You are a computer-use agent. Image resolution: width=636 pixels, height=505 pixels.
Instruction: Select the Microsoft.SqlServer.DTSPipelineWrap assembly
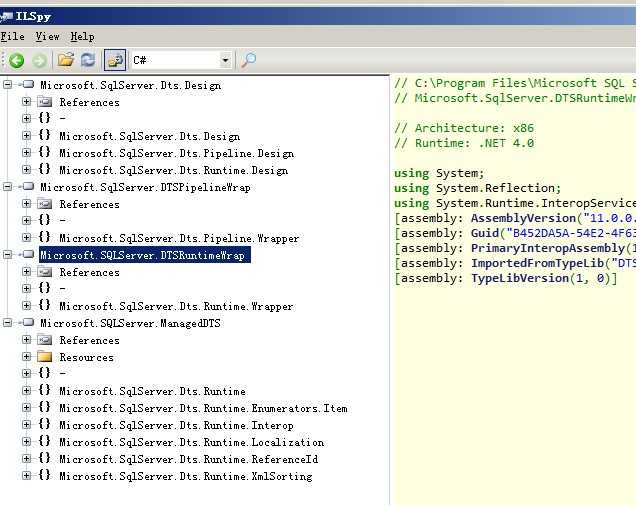(145, 187)
